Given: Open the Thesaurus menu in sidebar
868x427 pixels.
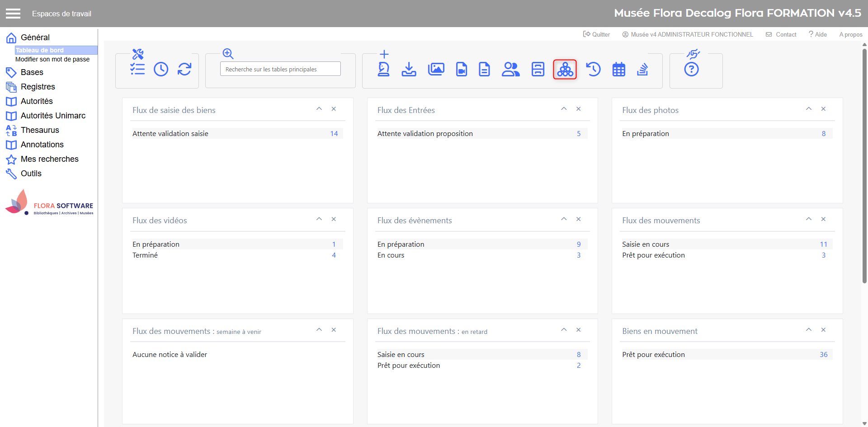Looking at the screenshot, I should tap(40, 130).
